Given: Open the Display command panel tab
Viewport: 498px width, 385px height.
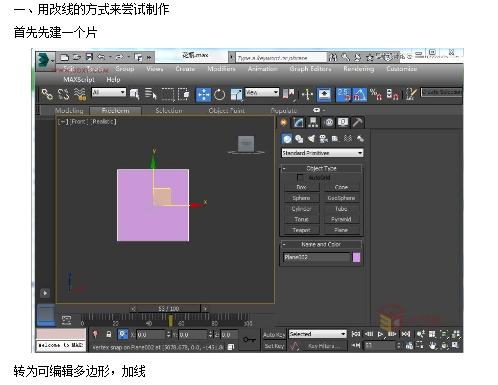Looking at the screenshot, I should pos(343,123).
